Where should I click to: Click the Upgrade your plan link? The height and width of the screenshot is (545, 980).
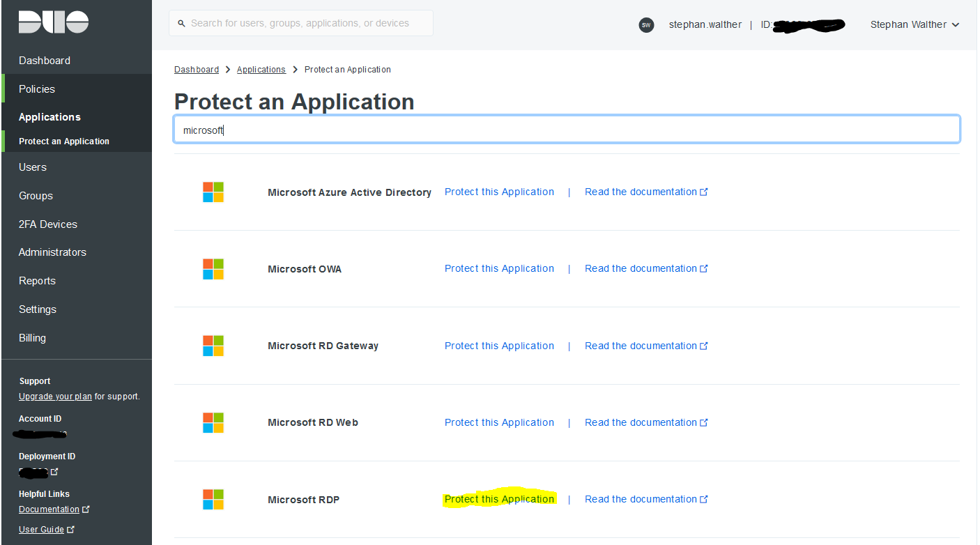pos(55,397)
